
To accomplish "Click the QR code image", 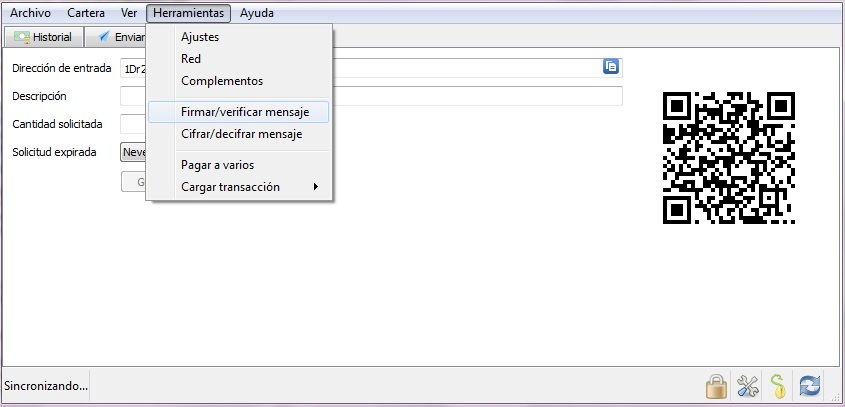I will (729, 157).
